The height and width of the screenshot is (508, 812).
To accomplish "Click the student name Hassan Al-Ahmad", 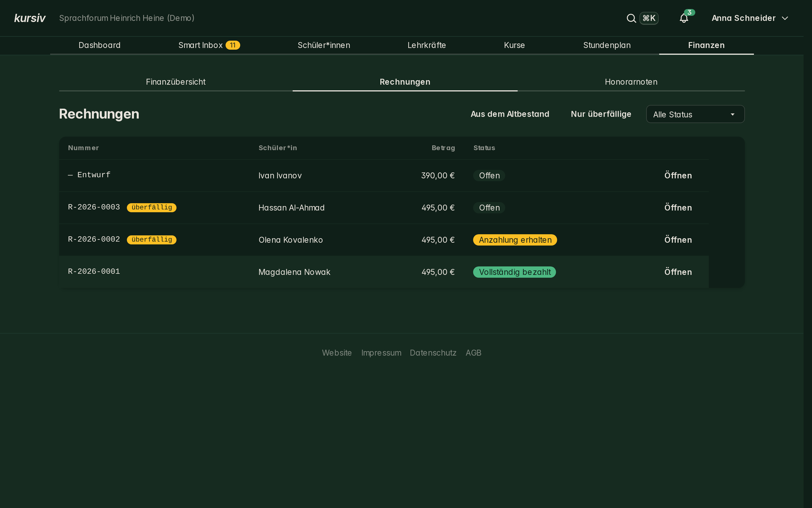I will (292, 208).
